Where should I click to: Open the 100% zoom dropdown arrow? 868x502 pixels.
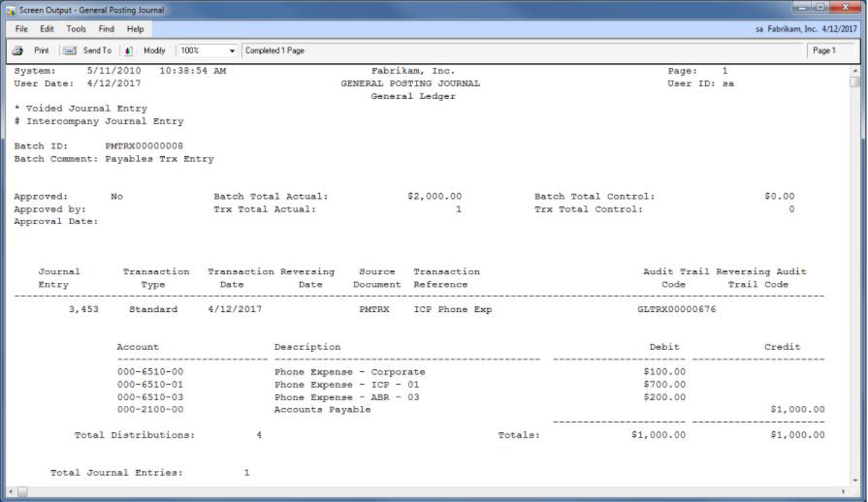pyautogui.click(x=232, y=51)
